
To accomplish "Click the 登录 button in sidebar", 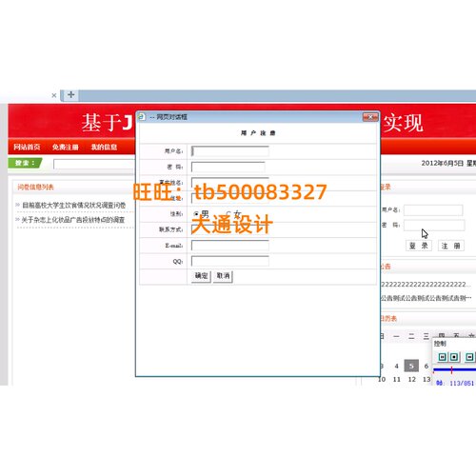I will (x=419, y=246).
